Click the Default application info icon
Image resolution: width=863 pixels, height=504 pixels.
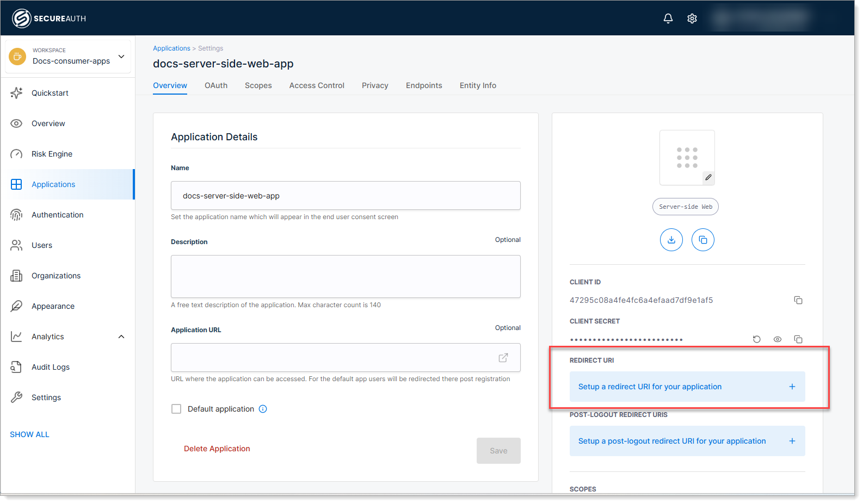(x=263, y=409)
